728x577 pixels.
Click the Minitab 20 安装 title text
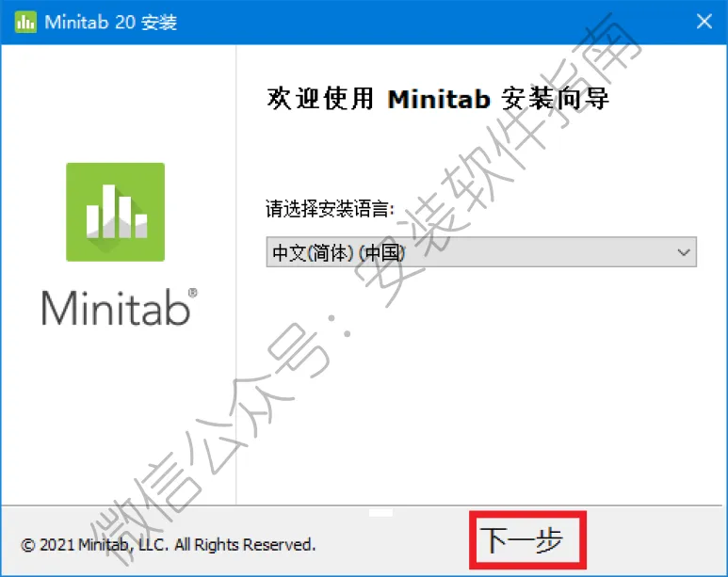click(111, 23)
